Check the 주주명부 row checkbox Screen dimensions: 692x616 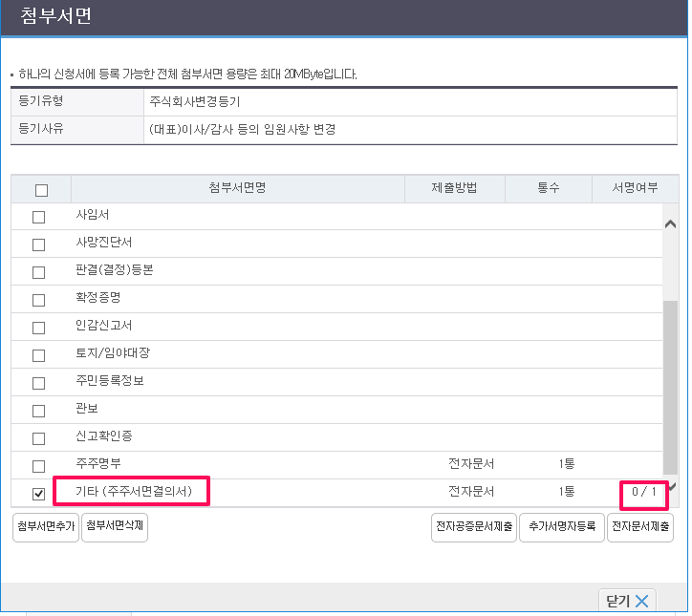click(x=39, y=466)
